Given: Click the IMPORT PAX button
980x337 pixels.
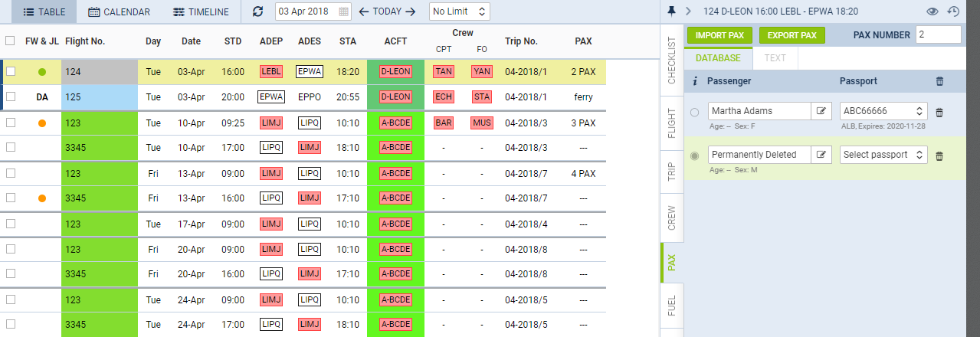Looking at the screenshot, I should click(719, 35).
